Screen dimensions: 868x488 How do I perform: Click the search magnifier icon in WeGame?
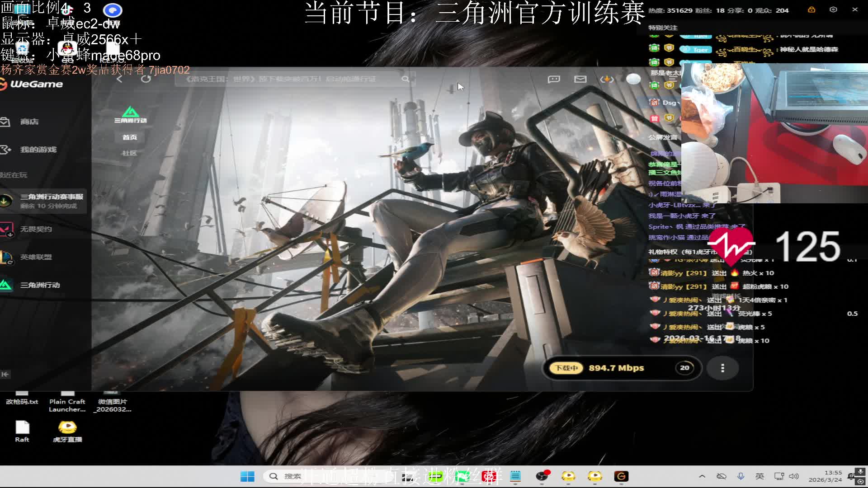tap(405, 79)
